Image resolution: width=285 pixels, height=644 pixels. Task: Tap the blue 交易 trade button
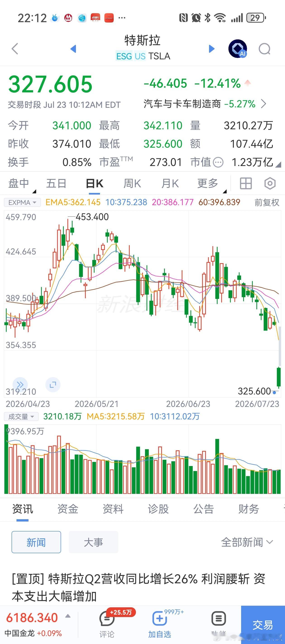pos(263,625)
